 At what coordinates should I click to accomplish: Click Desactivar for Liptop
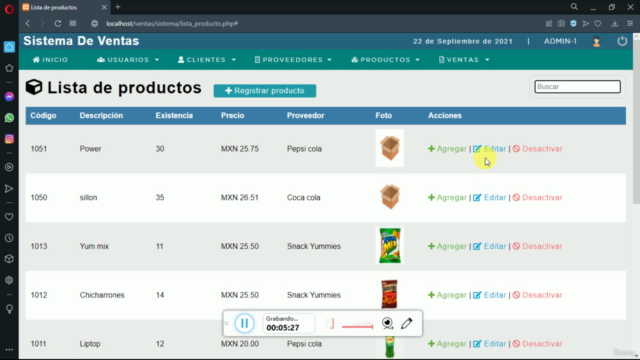click(537, 344)
